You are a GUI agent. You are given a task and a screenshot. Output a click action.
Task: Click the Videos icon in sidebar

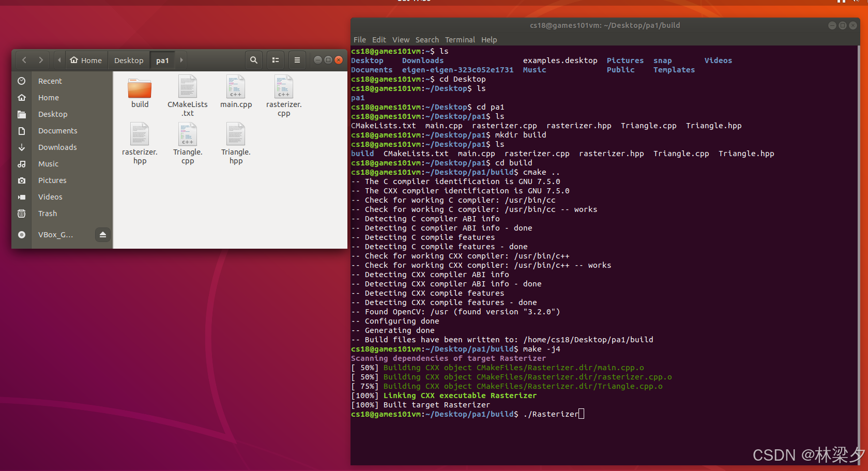pyautogui.click(x=22, y=197)
